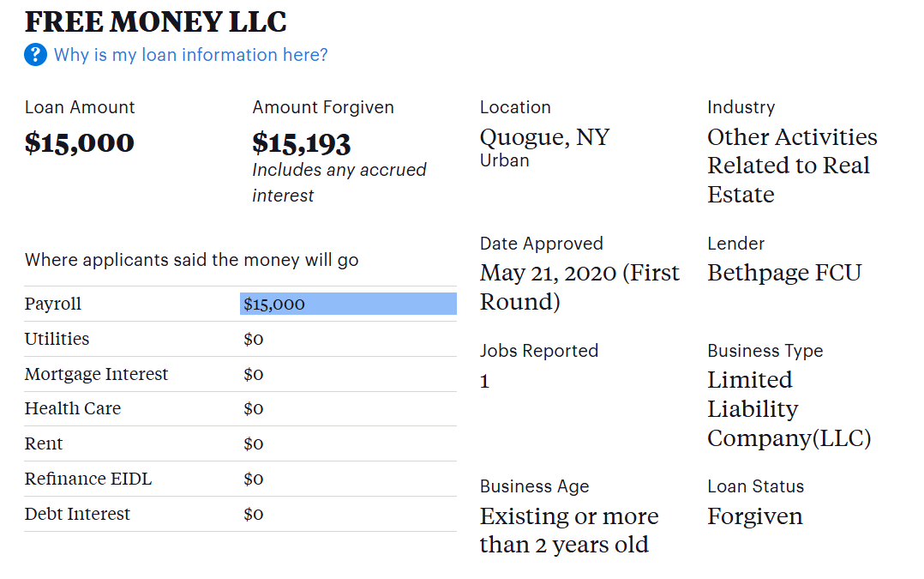
Task: Select the $15,000 loan amount value
Action: [80, 142]
